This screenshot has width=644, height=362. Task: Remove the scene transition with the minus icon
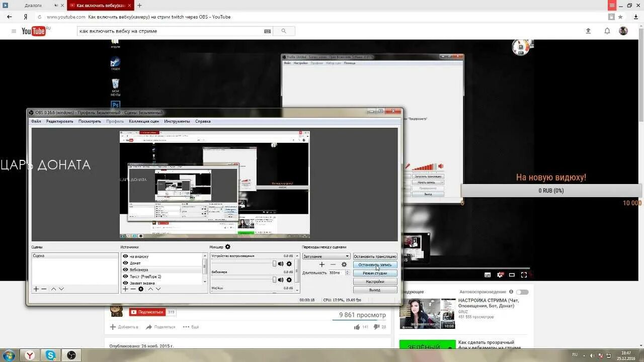[x=333, y=264]
